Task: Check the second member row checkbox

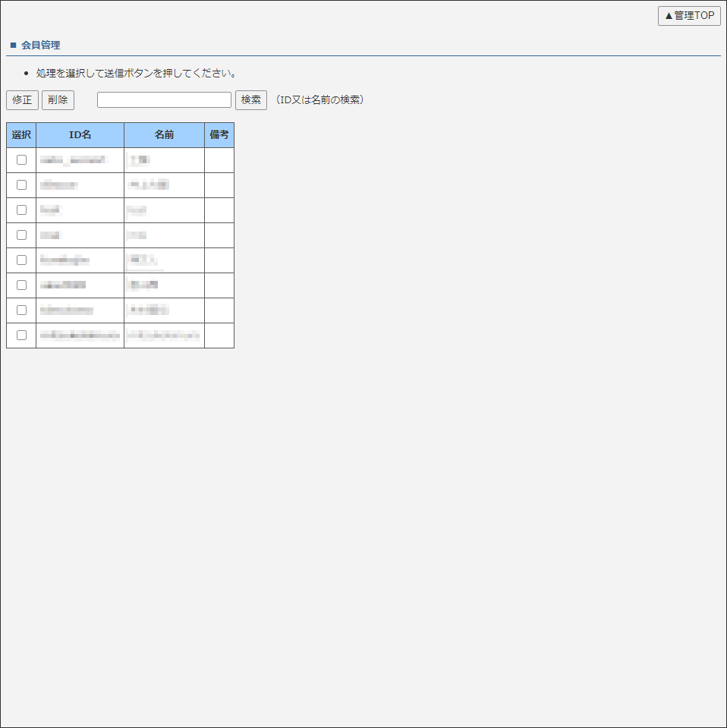Action: click(x=21, y=184)
